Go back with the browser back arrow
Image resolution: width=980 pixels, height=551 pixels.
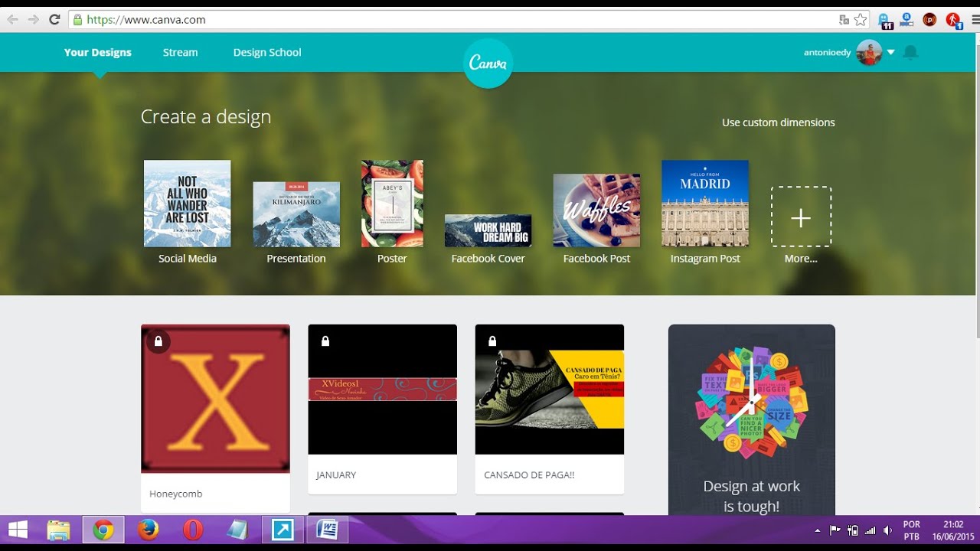tap(12, 20)
